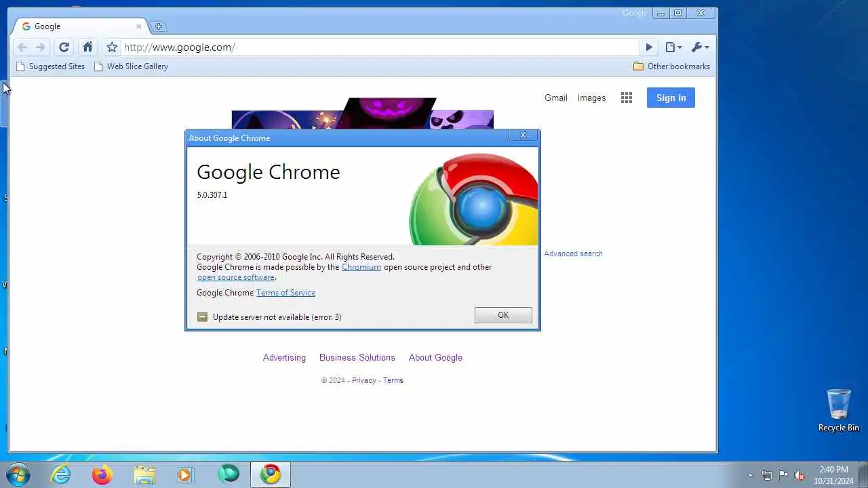Open Windows Media Player from taskbar

186,474
